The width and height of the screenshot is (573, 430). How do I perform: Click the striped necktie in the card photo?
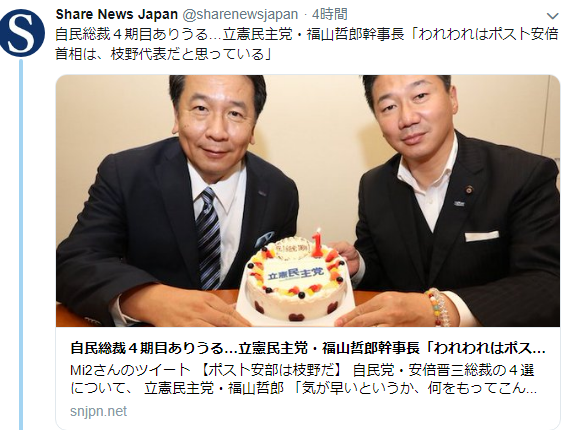pyautogui.click(x=209, y=237)
